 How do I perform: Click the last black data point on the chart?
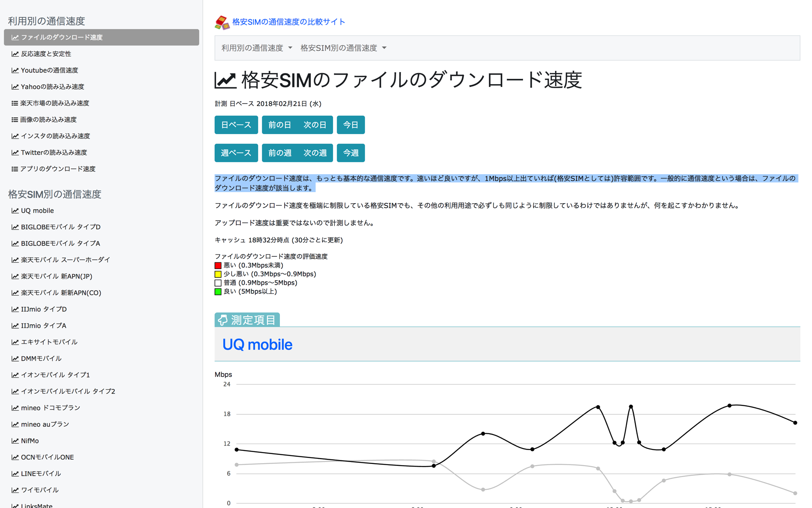795,423
